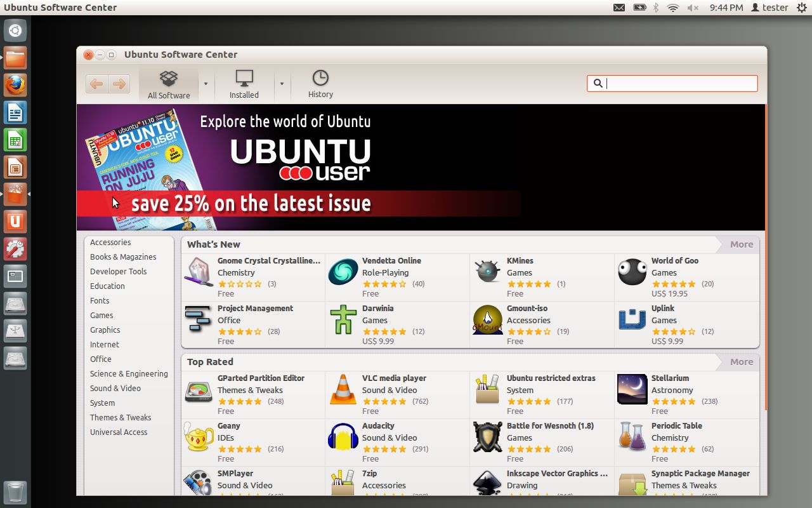
Task: Open the GParted Partition Editor icon
Action: (199, 390)
